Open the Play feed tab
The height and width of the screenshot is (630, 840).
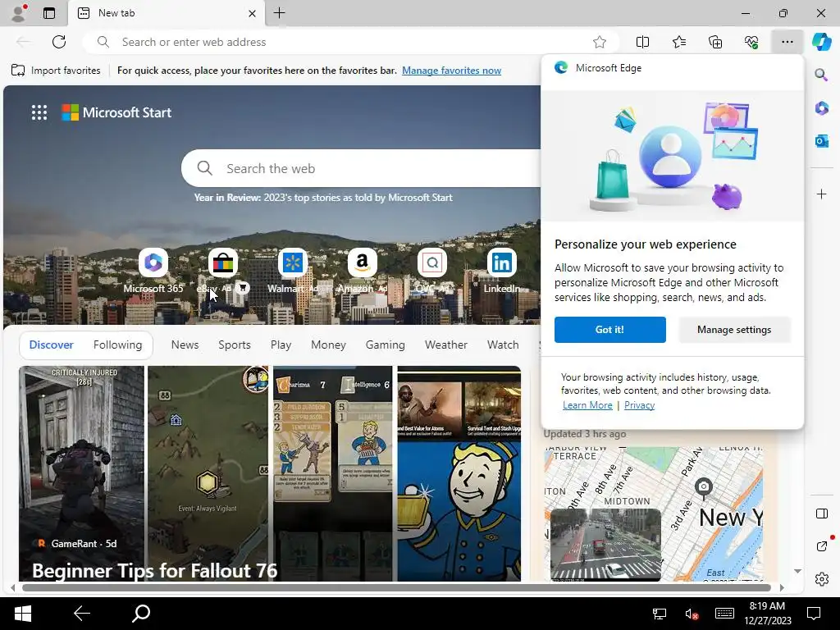(x=281, y=345)
